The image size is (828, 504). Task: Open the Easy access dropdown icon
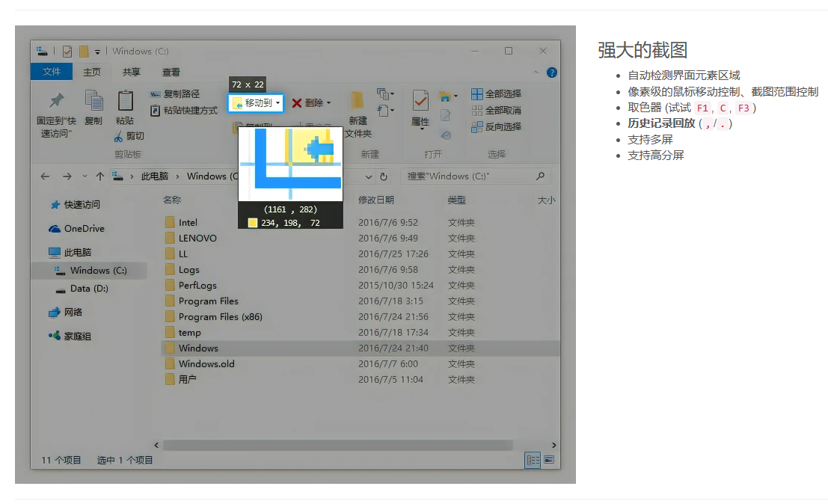point(385,111)
